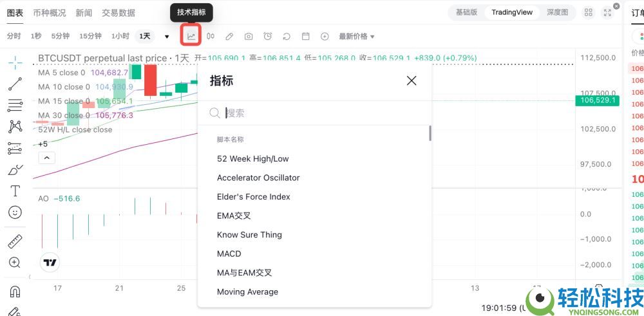
Task: Take a chart snapshot with camera icon
Action: click(249, 37)
